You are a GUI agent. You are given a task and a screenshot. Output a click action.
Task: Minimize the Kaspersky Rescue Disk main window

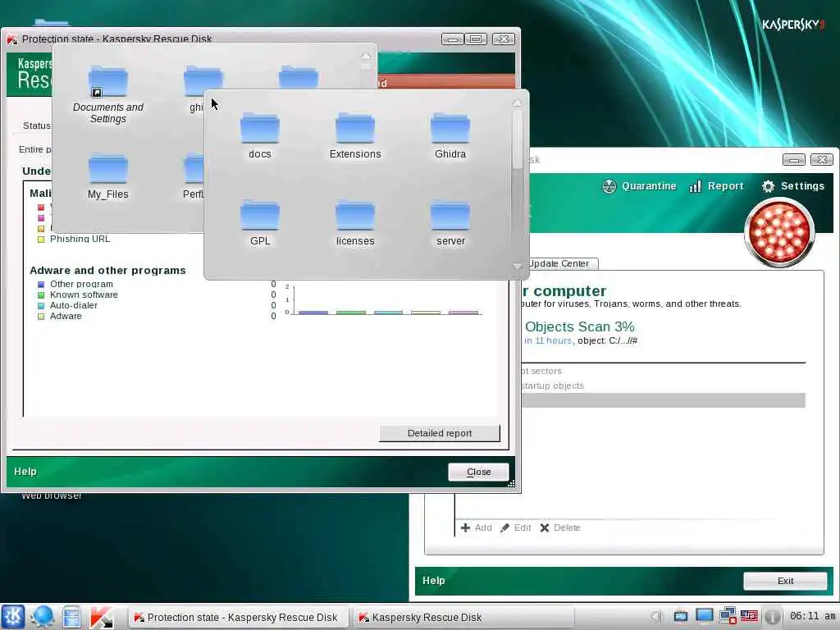point(793,160)
